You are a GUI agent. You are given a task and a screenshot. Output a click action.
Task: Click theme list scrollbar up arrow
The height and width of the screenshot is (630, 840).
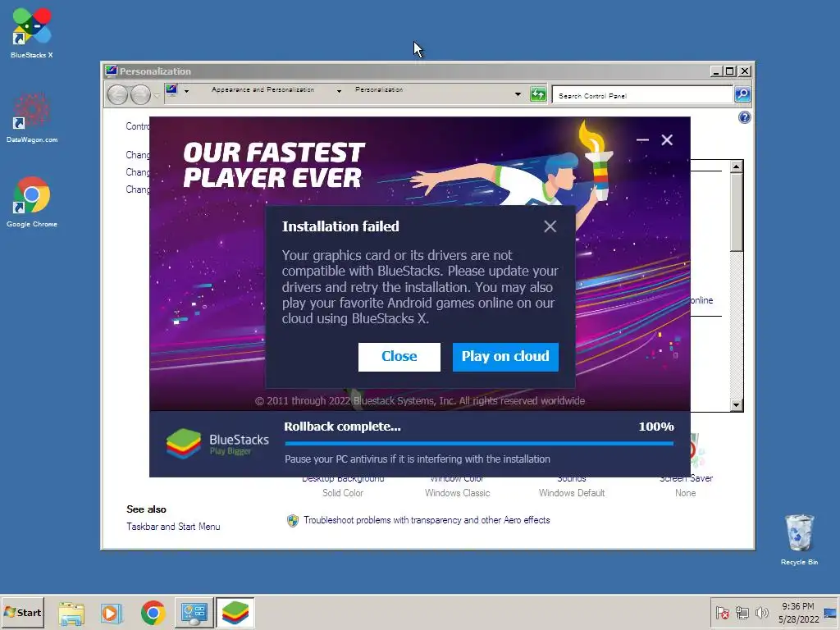coord(737,167)
